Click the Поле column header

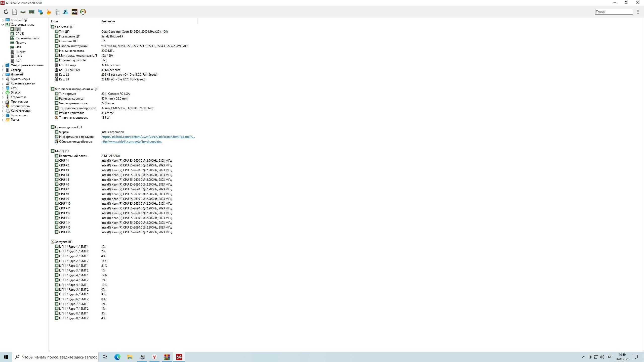[x=74, y=21]
